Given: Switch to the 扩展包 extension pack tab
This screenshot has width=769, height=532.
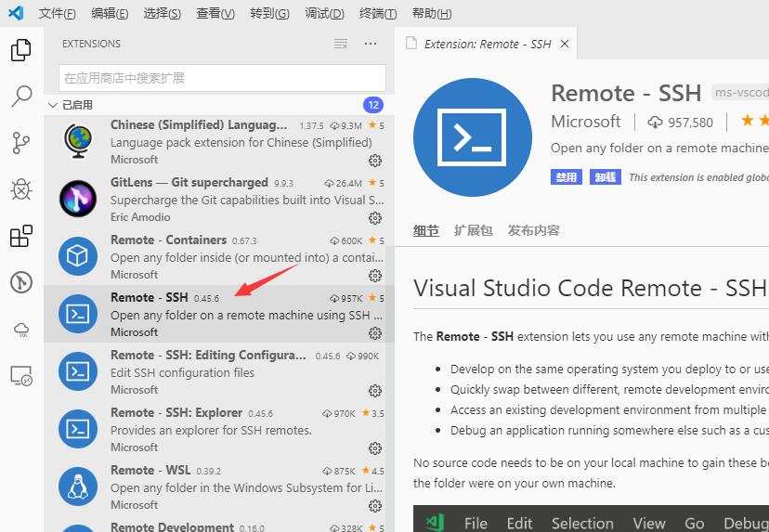Looking at the screenshot, I should click(x=473, y=230).
